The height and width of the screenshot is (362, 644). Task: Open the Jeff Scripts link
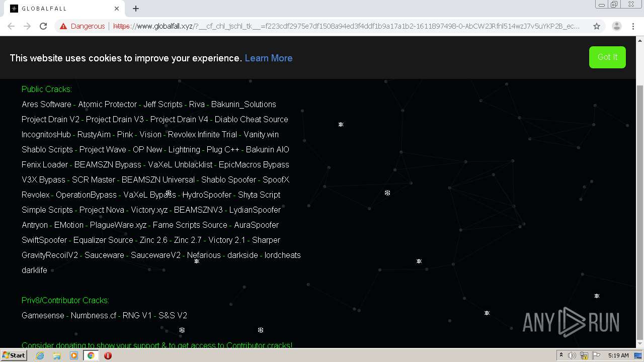[x=163, y=104]
